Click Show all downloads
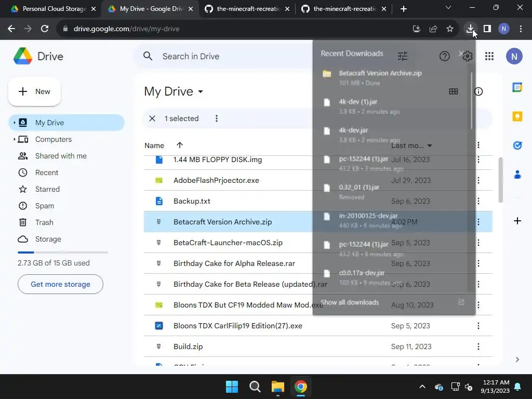This screenshot has height=399, width=532. (x=350, y=302)
